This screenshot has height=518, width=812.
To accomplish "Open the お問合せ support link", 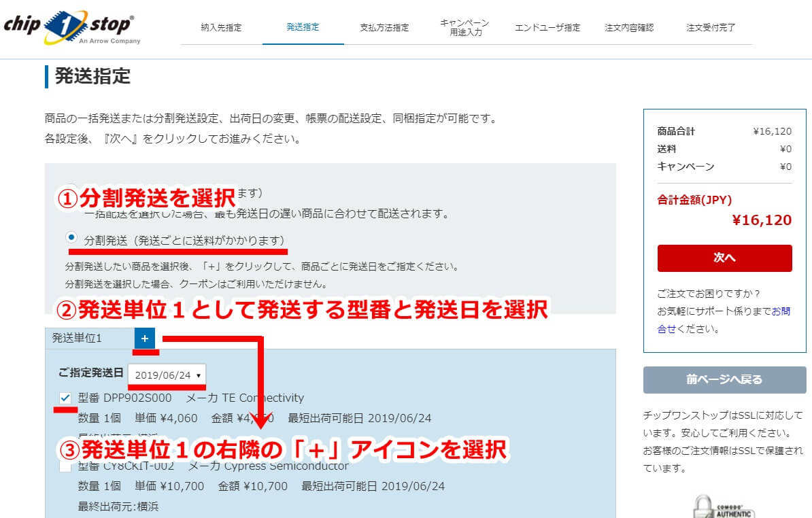I will click(x=780, y=311).
